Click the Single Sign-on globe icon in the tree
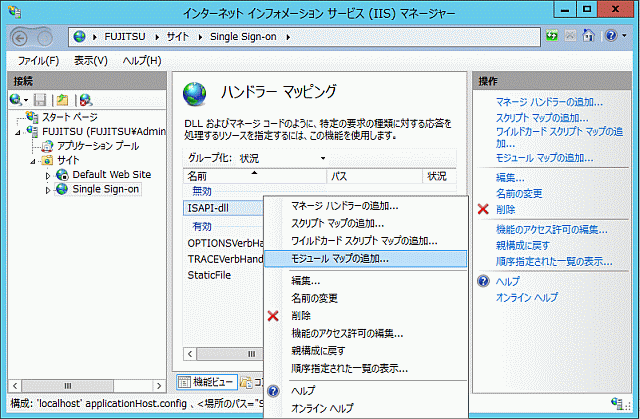This screenshot has height=419, width=640. (62, 189)
